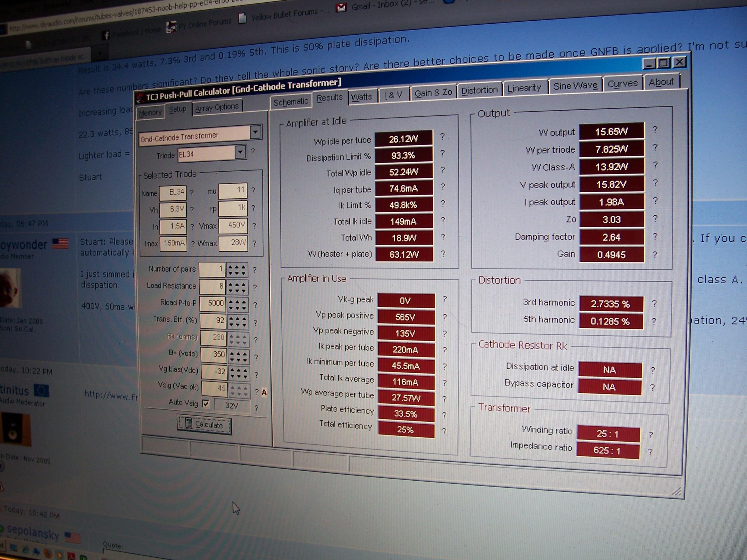Click the help question mark for Impedance ratio

click(x=650, y=452)
